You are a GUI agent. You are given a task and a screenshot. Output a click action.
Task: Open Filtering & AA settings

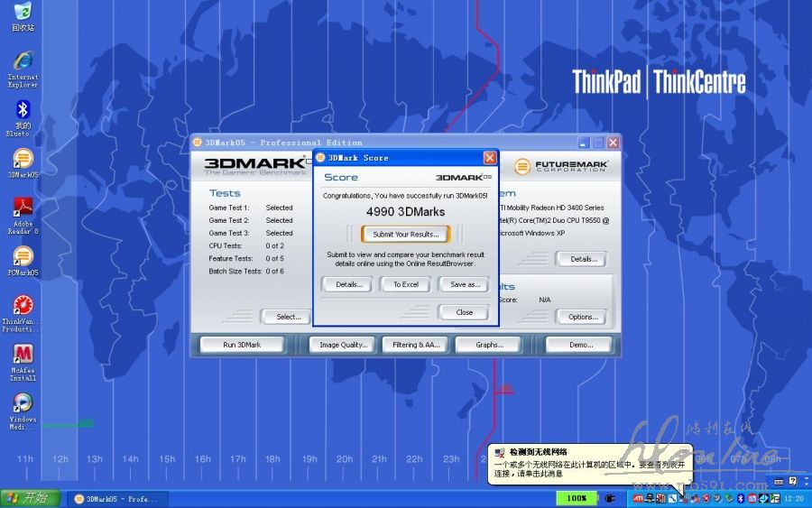coord(416,345)
